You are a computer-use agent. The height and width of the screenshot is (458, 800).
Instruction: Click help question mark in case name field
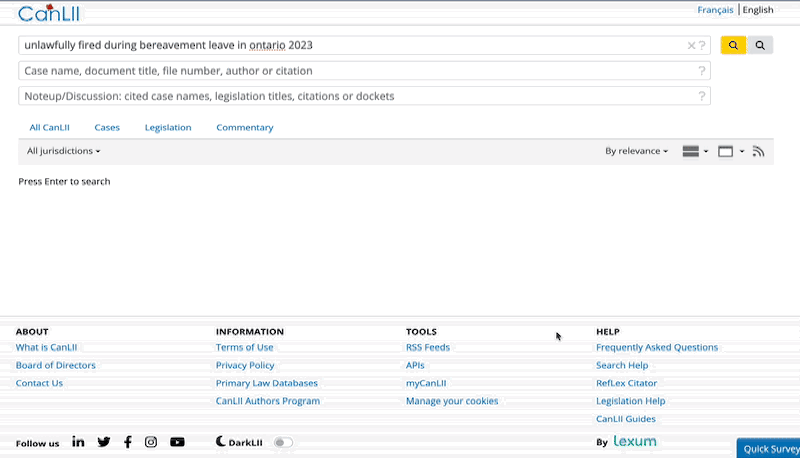[702, 71]
